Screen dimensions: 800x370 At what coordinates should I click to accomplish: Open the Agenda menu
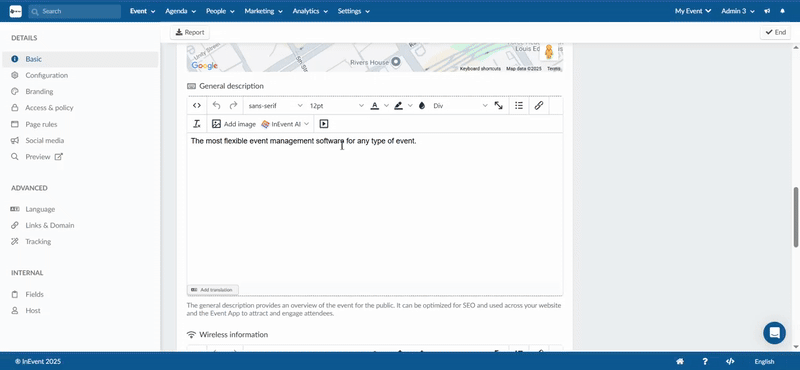coord(181,11)
